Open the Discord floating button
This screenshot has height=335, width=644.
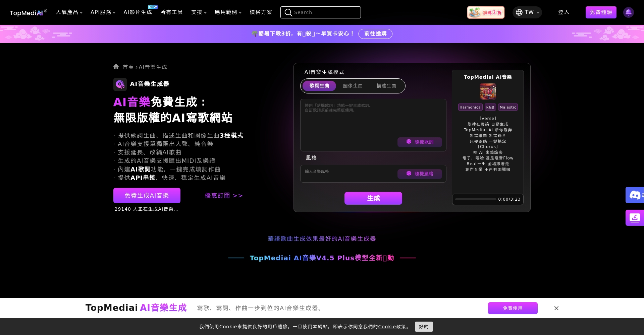[635, 195]
